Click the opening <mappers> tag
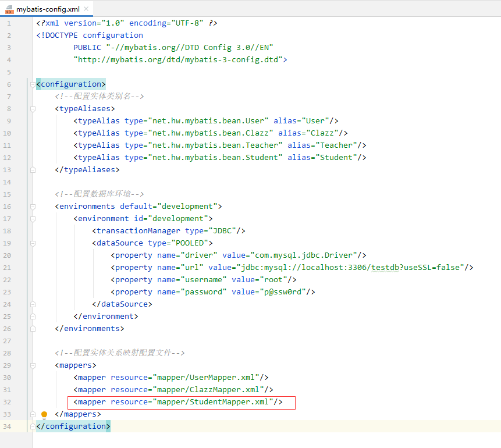501x448 pixels. pos(76,365)
